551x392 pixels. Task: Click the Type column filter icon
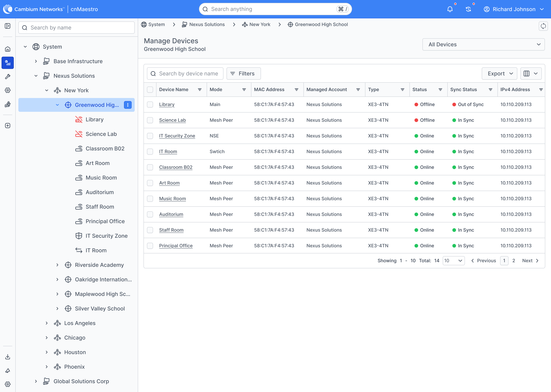[402, 90]
